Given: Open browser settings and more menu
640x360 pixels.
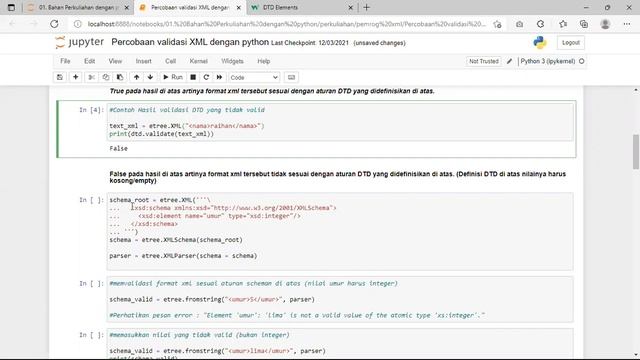Looking at the screenshot, I should pyautogui.click(x=627, y=24).
